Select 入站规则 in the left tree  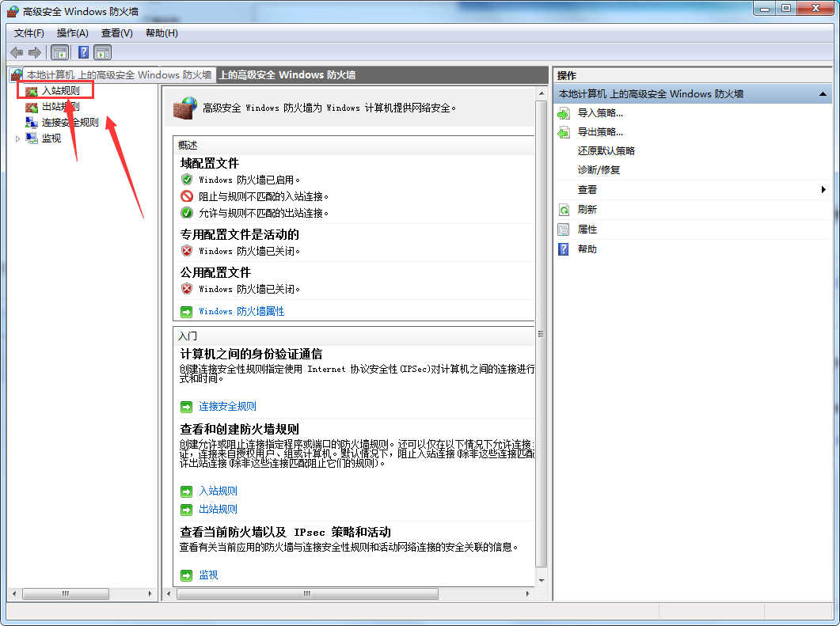(x=60, y=91)
